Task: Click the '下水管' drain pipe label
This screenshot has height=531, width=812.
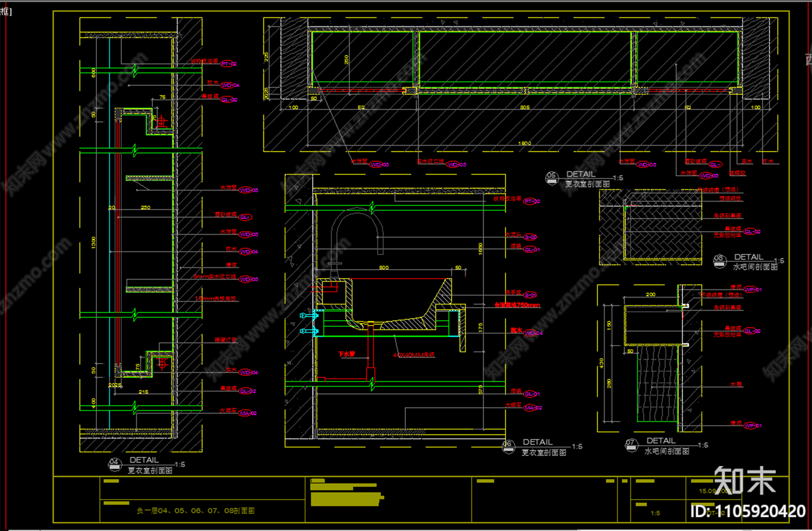Action: tap(347, 354)
